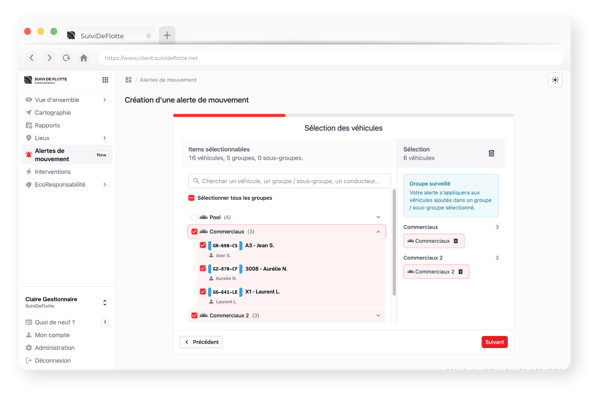Click the SuiviDeFlotte logo in sidebar
This screenshot has width=600, height=399.
click(46, 80)
